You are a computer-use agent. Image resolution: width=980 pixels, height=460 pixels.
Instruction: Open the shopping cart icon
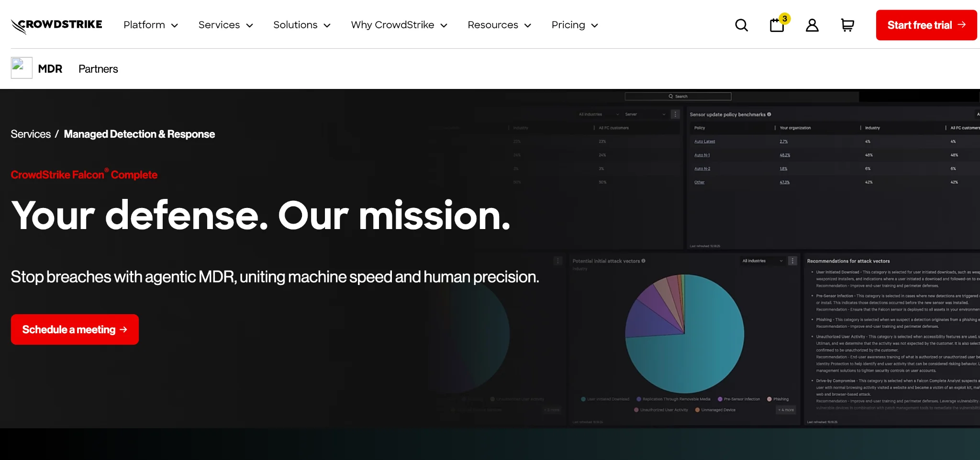pyautogui.click(x=847, y=25)
